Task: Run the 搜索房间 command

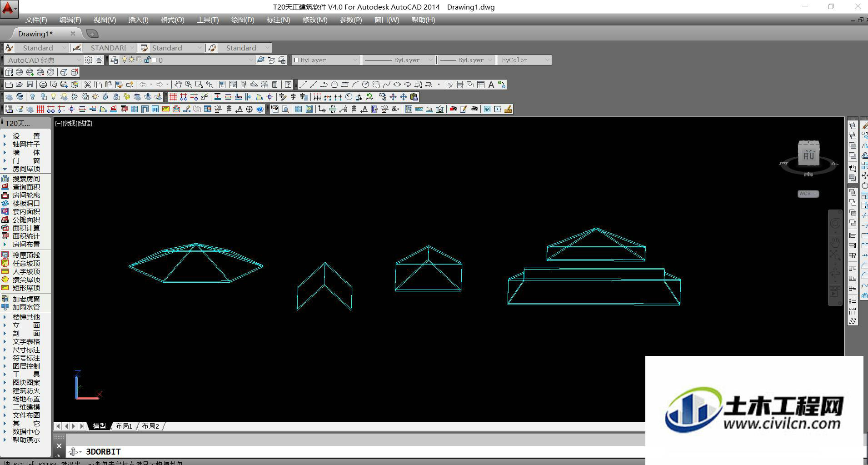Action: click(26, 179)
